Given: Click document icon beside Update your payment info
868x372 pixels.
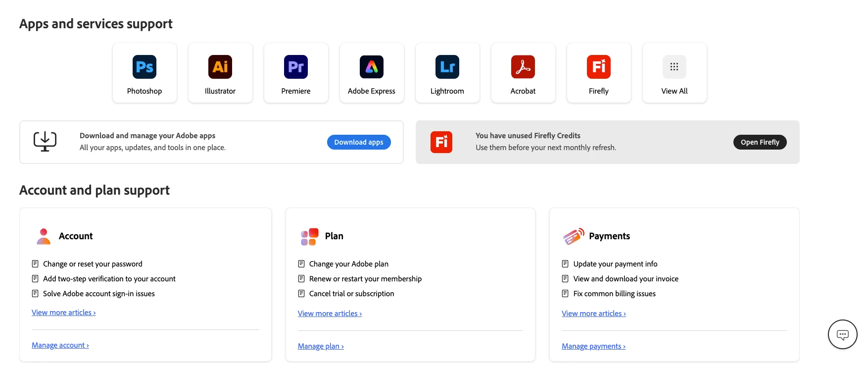Looking at the screenshot, I should click(x=565, y=264).
